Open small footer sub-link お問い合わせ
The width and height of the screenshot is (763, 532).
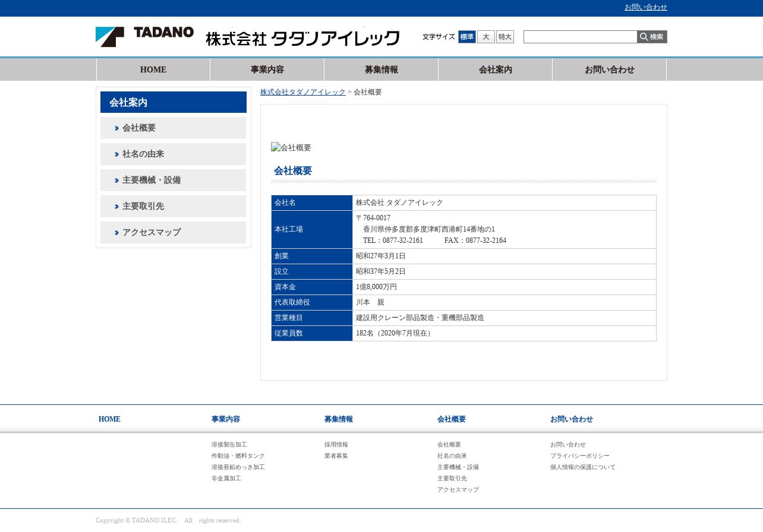click(x=568, y=444)
